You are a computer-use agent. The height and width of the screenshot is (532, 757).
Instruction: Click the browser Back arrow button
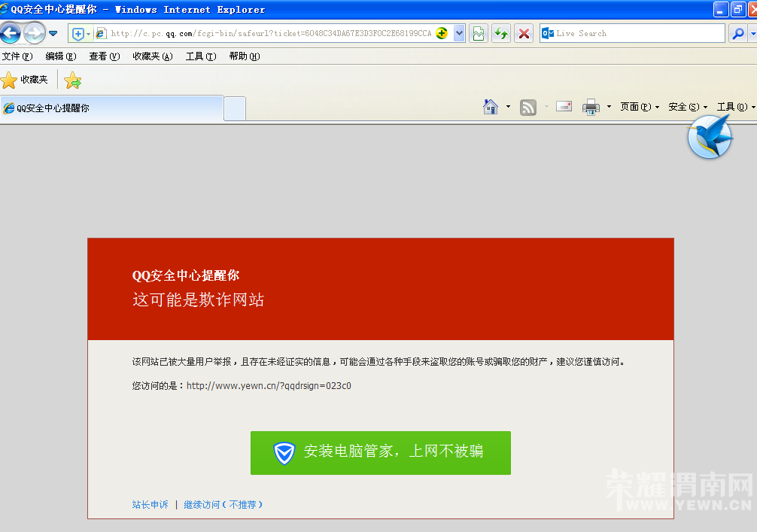(11, 33)
